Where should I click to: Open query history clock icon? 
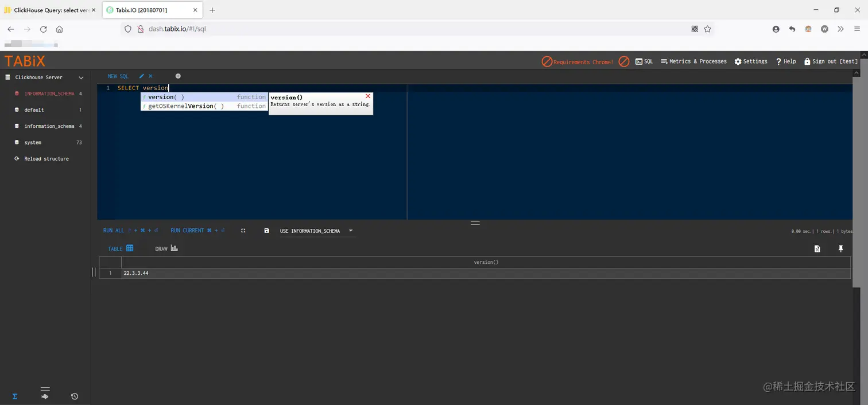pos(75,396)
